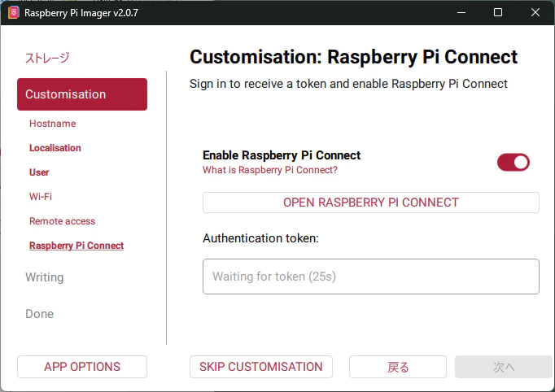
Task: Click SKIP CUSTOMISATION button
Action: [x=261, y=367]
